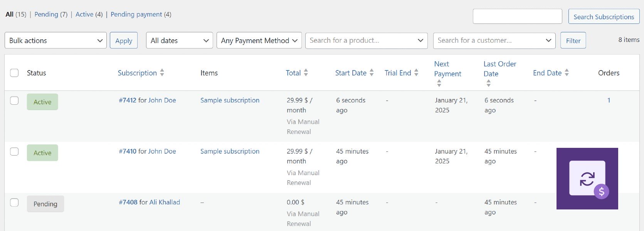This screenshot has width=644, height=231.
Task: Open John Doe customer link in #7412 row
Action: (x=162, y=100)
